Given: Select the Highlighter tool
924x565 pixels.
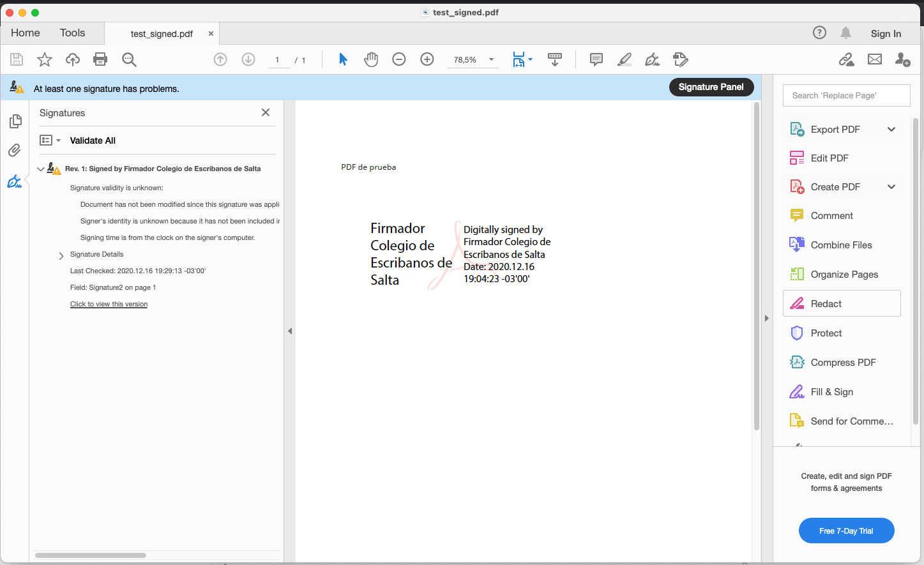Looking at the screenshot, I should [624, 59].
